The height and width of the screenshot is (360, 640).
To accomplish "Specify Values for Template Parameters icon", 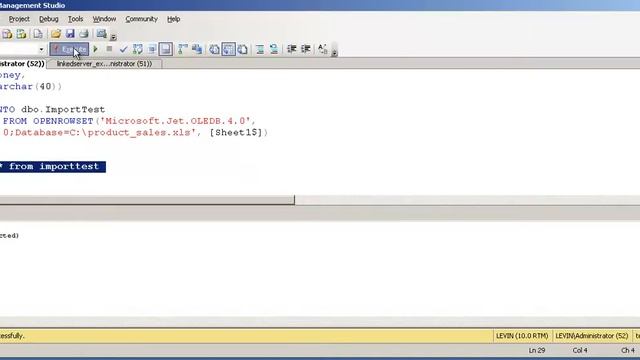I will click(322, 49).
